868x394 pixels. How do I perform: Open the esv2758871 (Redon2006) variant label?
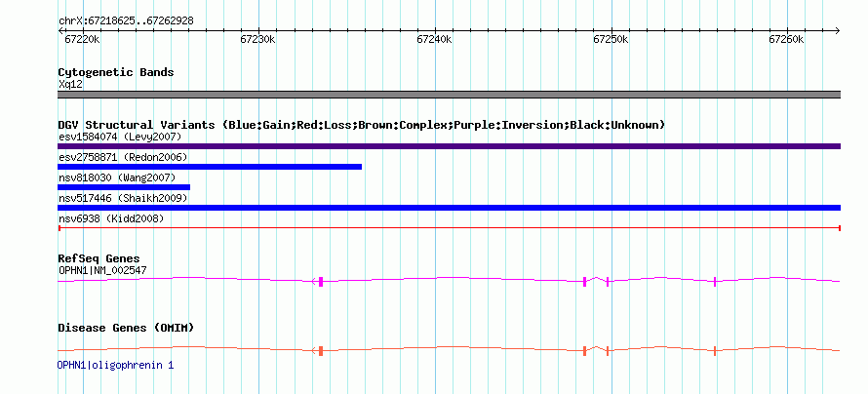[x=123, y=157]
